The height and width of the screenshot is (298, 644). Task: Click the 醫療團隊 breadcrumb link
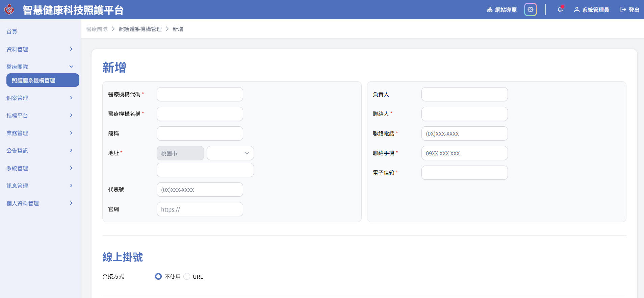(x=97, y=29)
